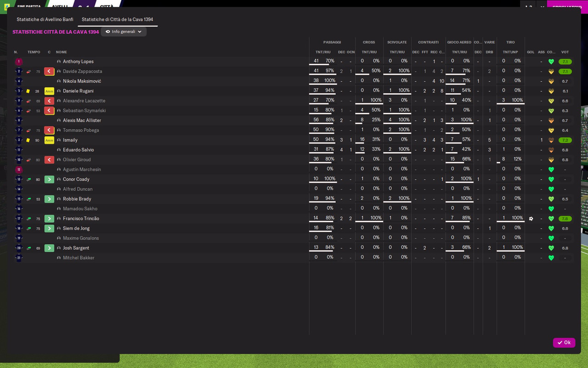Viewport: 588px width, 368px height.
Task: Switch to Statistiche di Avellino Banfi tab
Action: [x=45, y=19]
